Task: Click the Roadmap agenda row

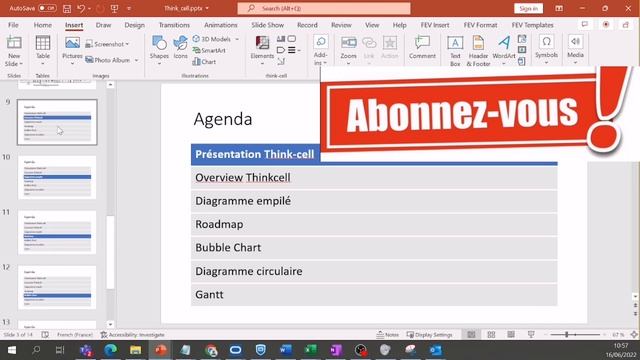Action: 374,224
